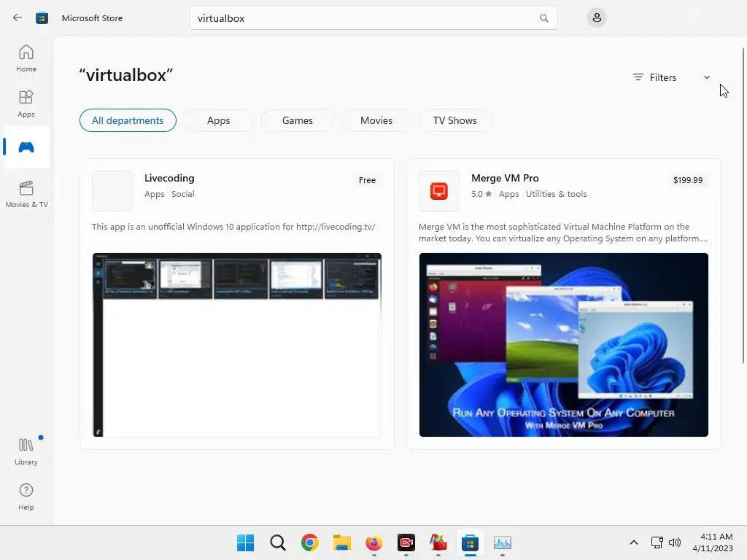The height and width of the screenshot is (560, 747).
Task: Click the Livecoding description text
Action: (233, 227)
